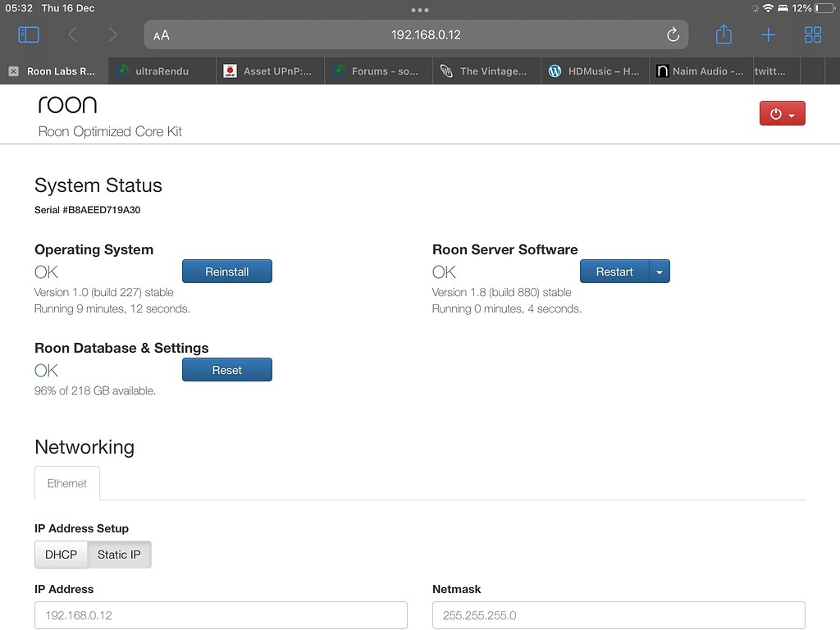840x630 pixels.
Task: Open the Safari sidebar icon
Action: (x=29, y=34)
